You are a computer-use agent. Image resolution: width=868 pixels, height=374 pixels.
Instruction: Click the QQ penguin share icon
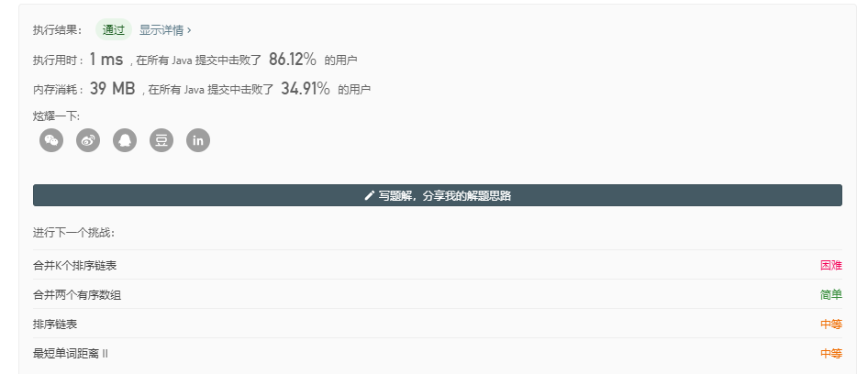tap(125, 140)
